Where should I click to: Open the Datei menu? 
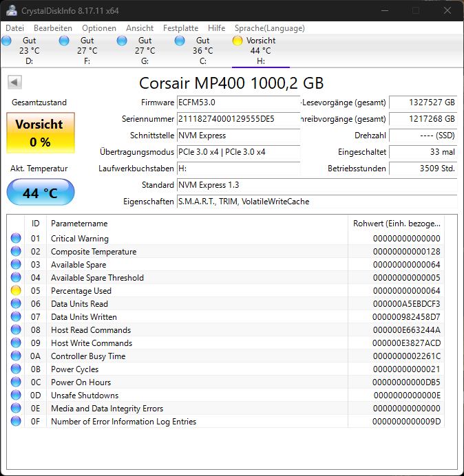[x=14, y=28]
